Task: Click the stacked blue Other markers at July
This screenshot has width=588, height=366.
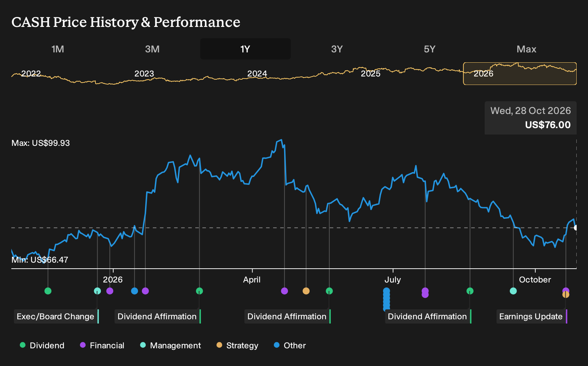Action: pos(386,299)
